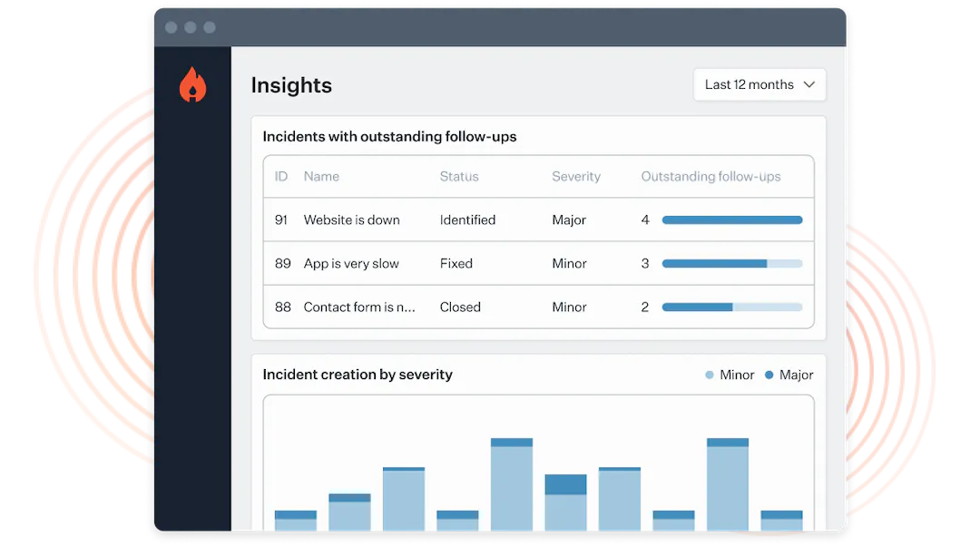
Task: Click follow-up progress bar for Website is down
Action: point(732,219)
